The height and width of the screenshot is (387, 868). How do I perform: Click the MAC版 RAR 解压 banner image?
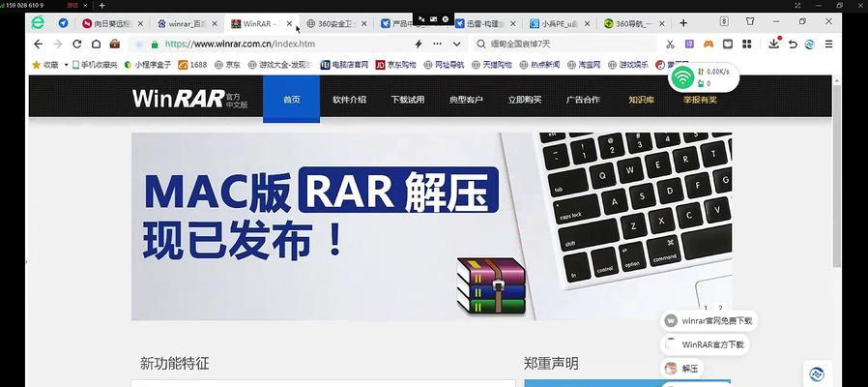click(432, 226)
